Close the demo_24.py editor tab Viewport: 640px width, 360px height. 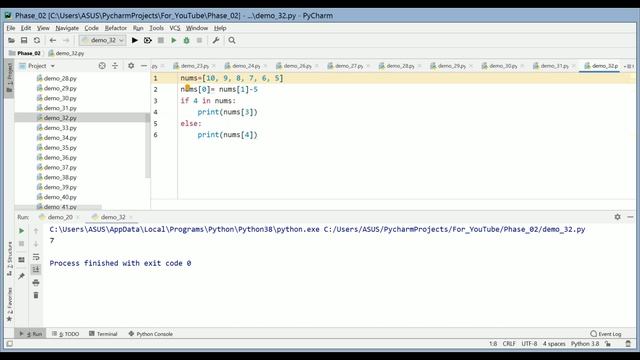pyautogui.click(x=265, y=66)
